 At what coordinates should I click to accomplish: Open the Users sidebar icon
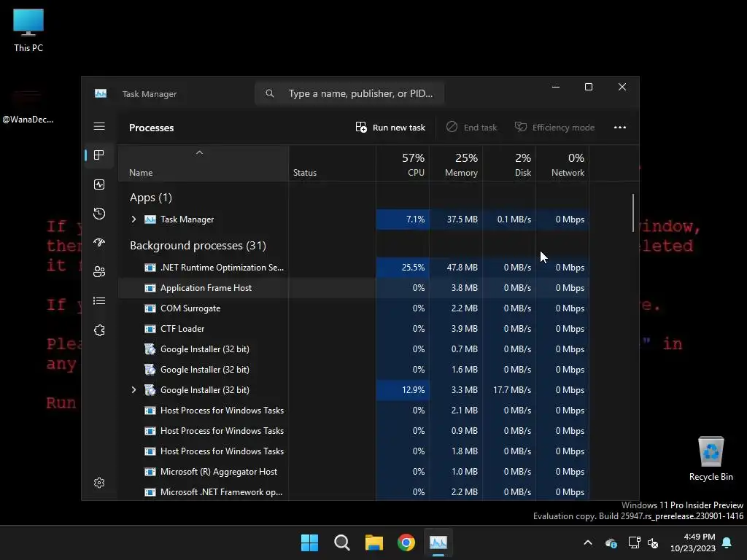click(x=99, y=271)
